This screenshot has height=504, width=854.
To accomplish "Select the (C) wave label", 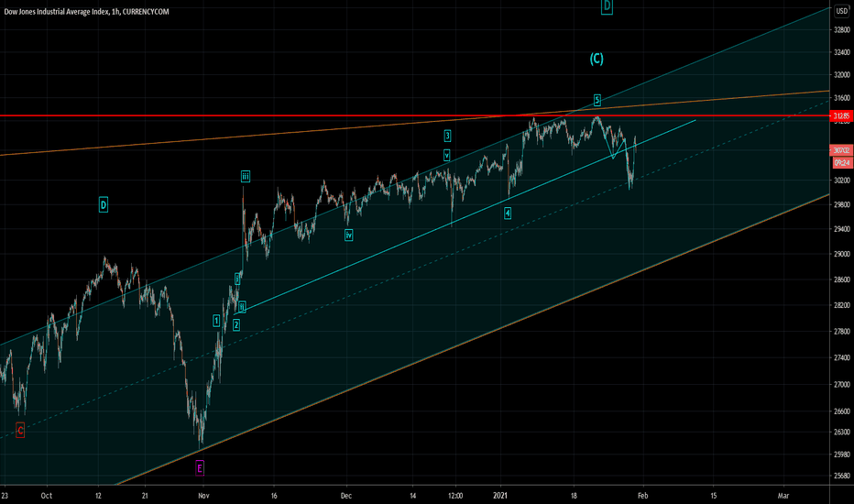I will tap(597, 59).
